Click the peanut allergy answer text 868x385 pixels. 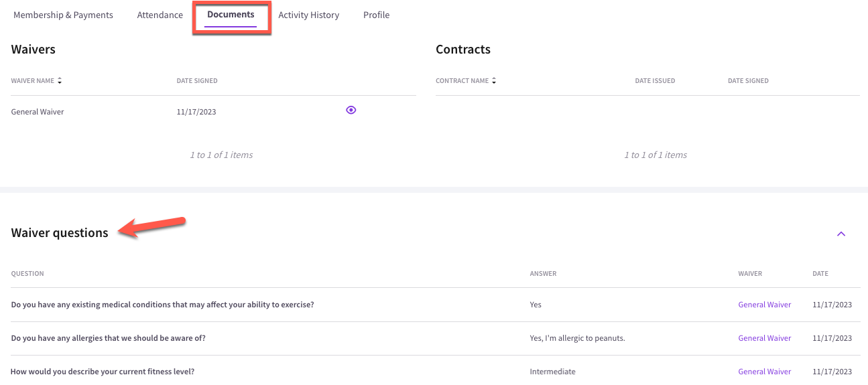(577, 338)
